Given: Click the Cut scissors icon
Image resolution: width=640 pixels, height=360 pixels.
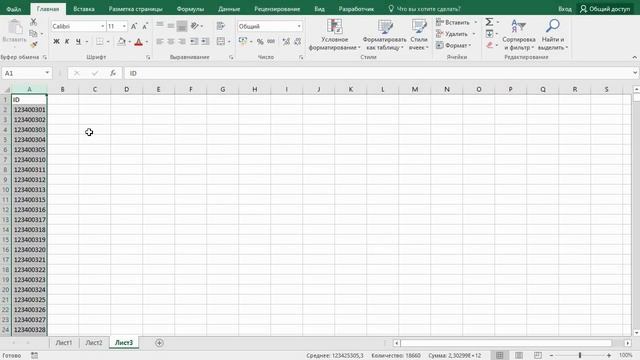Looking at the screenshot, I should click(33, 22).
